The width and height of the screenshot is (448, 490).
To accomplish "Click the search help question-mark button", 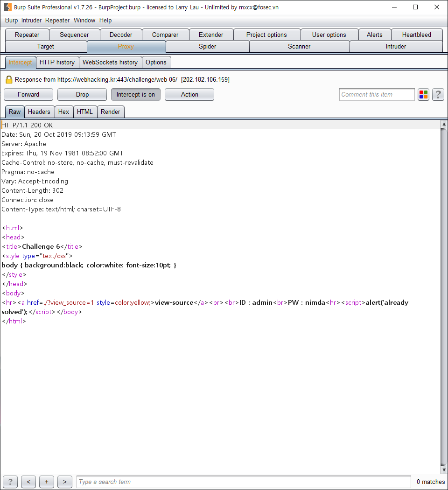I will tap(10, 482).
